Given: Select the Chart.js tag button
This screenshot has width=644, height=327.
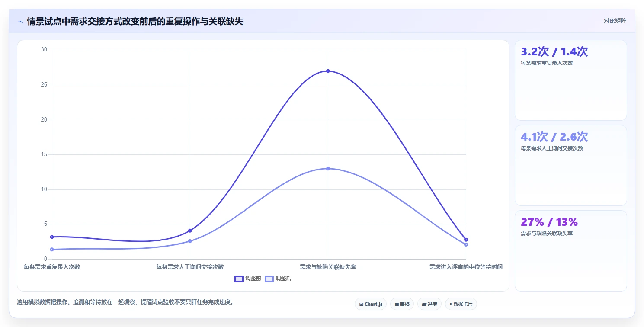Looking at the screenshot, I should pyautogui.click(x=371, y=304).
